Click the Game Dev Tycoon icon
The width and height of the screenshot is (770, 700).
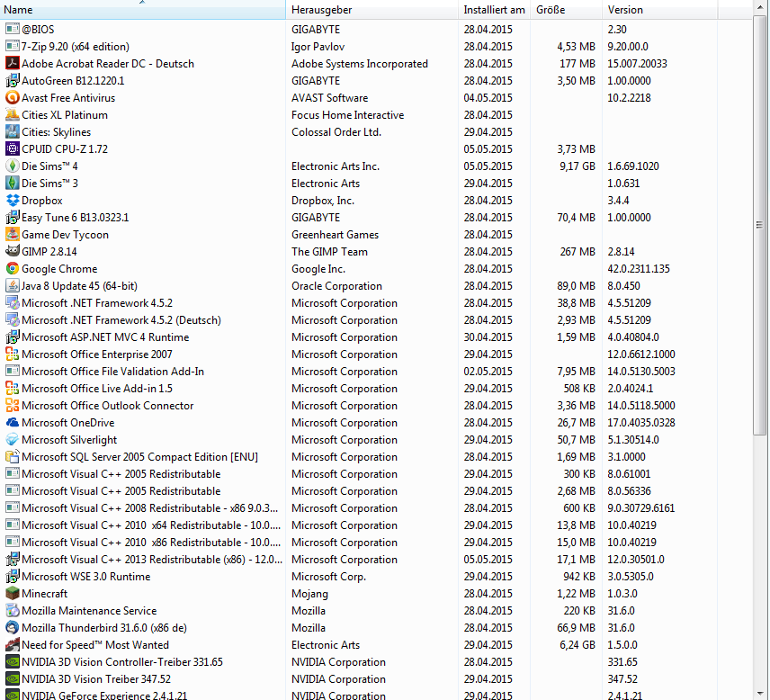click(x=13, y=234)
